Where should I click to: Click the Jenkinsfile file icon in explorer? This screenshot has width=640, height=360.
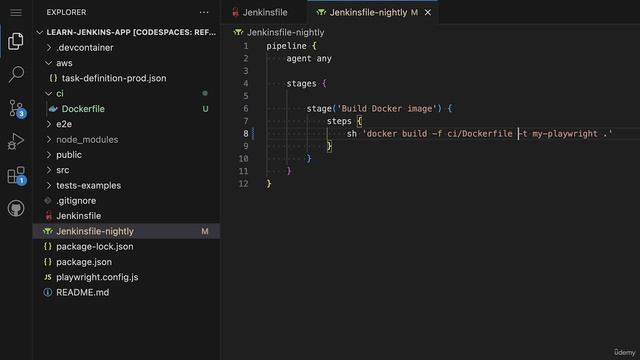tap(49, 216)
